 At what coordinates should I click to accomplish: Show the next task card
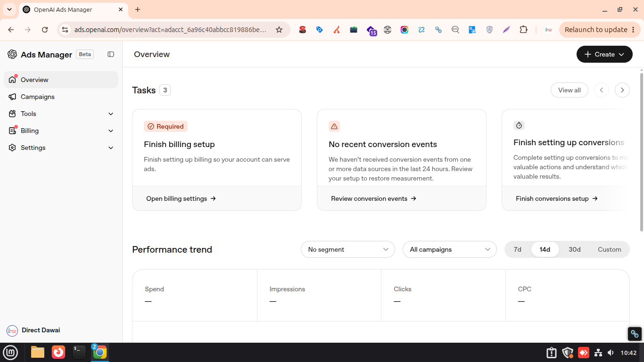click(622, 90)
